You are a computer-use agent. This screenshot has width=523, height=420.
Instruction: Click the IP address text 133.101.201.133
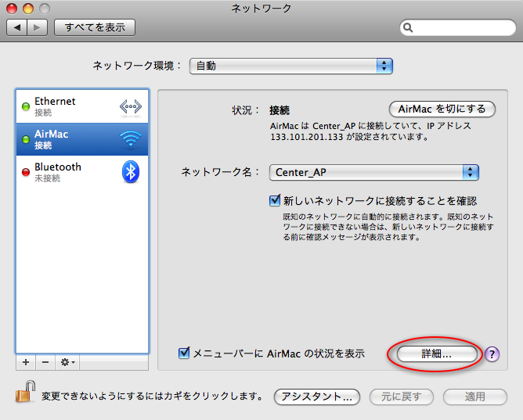[x=307, y=137]
